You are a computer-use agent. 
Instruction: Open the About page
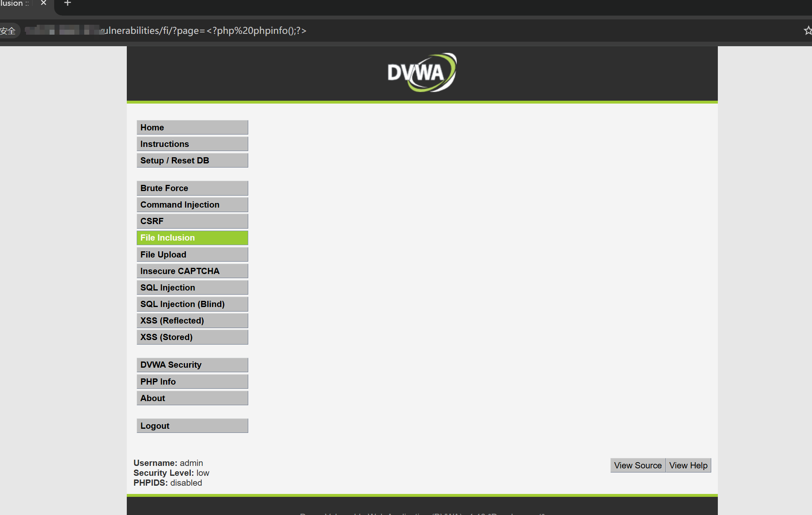(192, 398)
